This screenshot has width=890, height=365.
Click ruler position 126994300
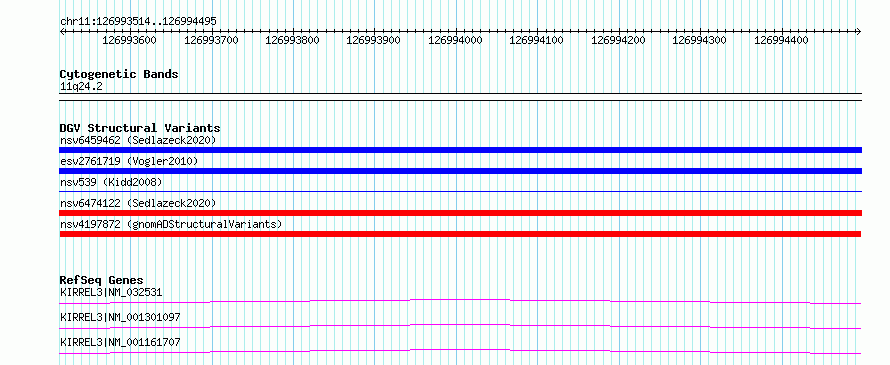click(x=700, y=40)
